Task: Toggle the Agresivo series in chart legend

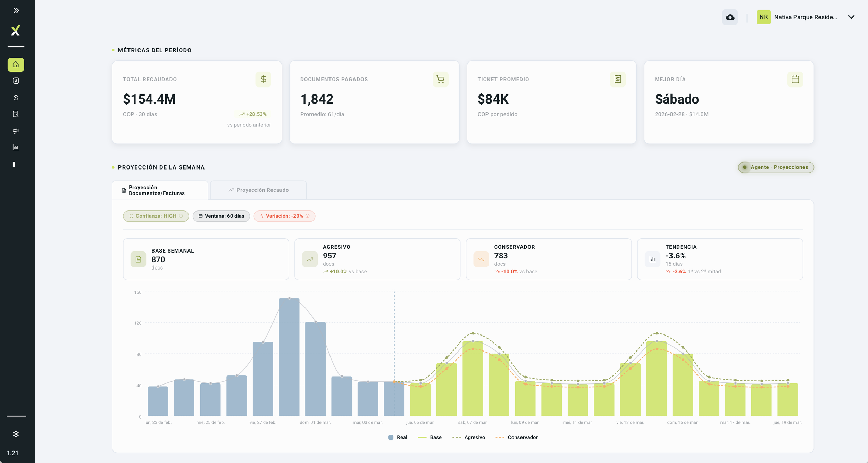Action: point(469,437)
